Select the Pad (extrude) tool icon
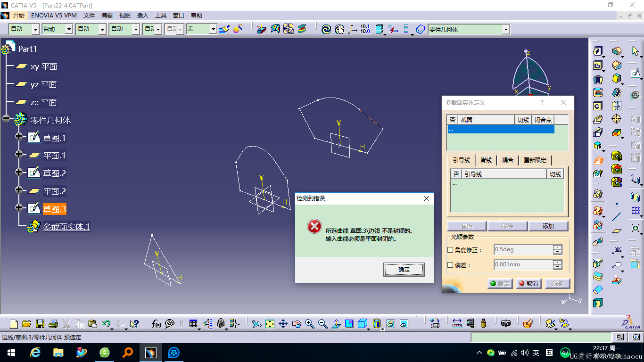This screenshot has width=644, height=362. pos(598,51)
